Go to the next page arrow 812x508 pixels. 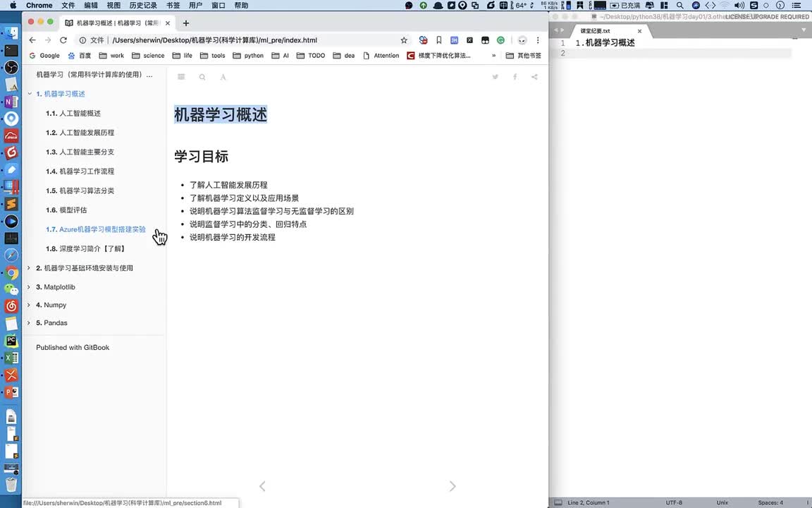(453, 486)
